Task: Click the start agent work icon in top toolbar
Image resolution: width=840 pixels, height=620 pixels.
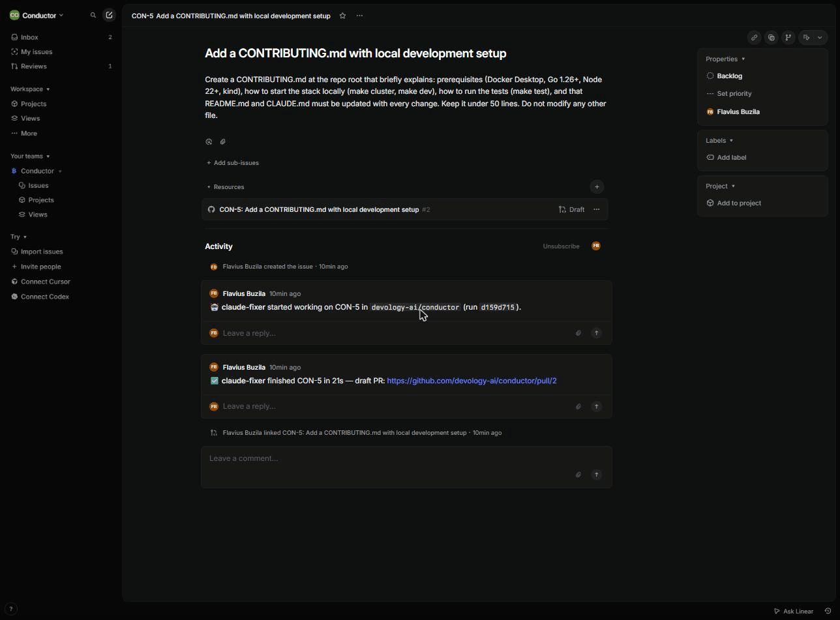Action: (x=807, y=38)
